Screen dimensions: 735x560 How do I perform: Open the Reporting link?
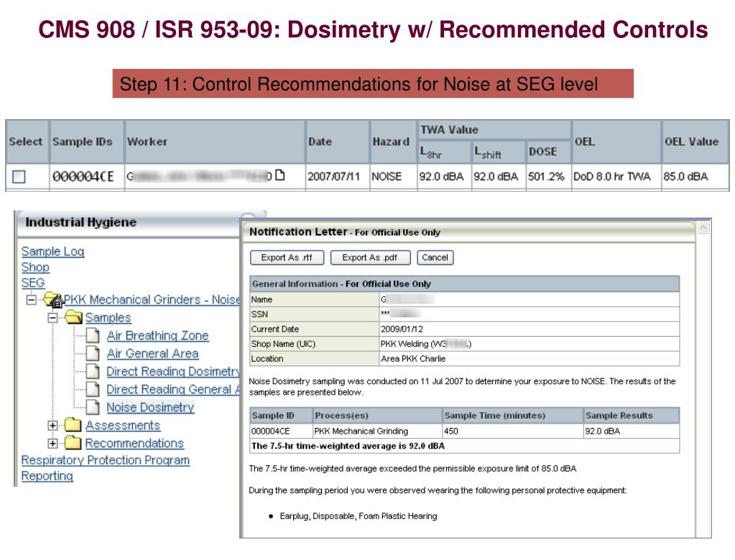pyautogui.click(x=47, y=476)
